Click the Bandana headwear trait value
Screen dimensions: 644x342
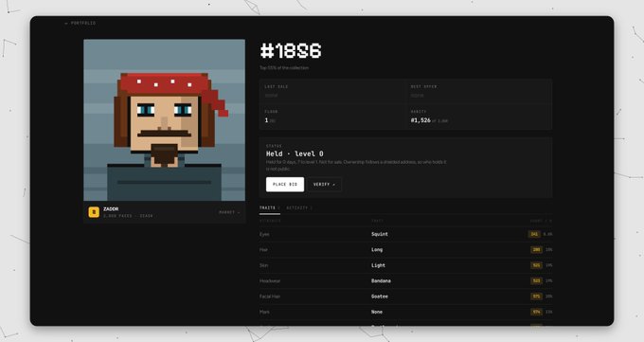[x=381, y=280]
